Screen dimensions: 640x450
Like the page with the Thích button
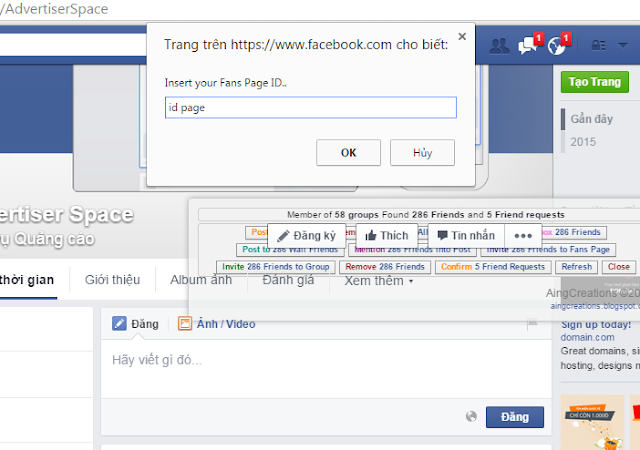click(387, 236)
